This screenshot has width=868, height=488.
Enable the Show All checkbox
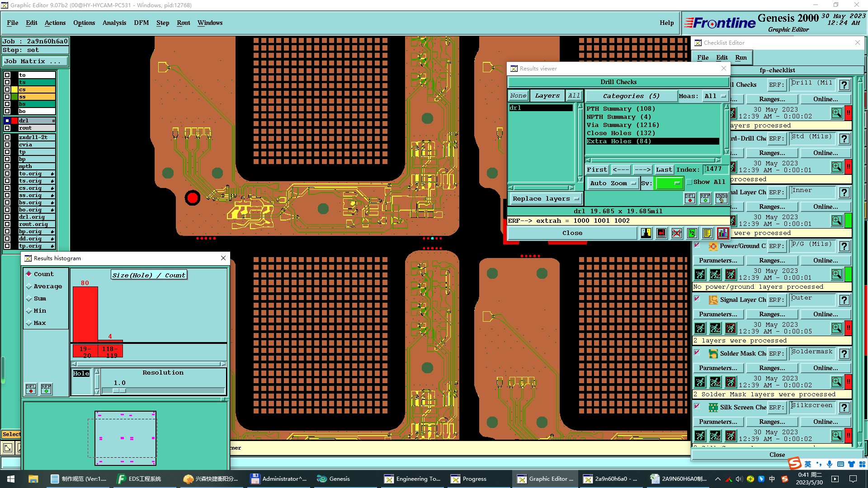tap(689, 182)
